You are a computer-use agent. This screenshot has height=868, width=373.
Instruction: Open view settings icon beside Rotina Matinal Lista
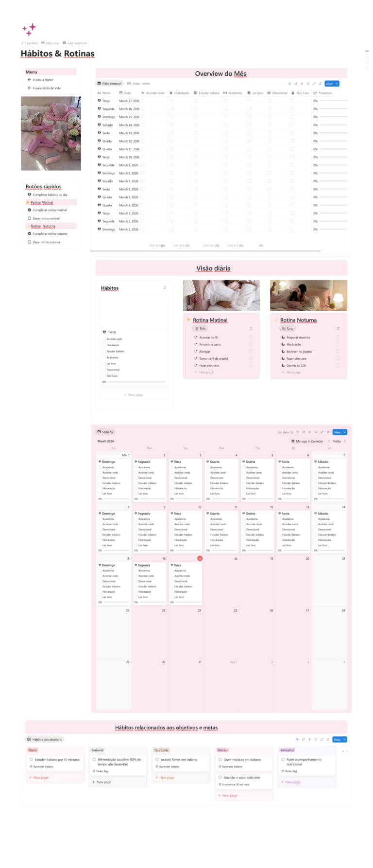click(251, 329)
